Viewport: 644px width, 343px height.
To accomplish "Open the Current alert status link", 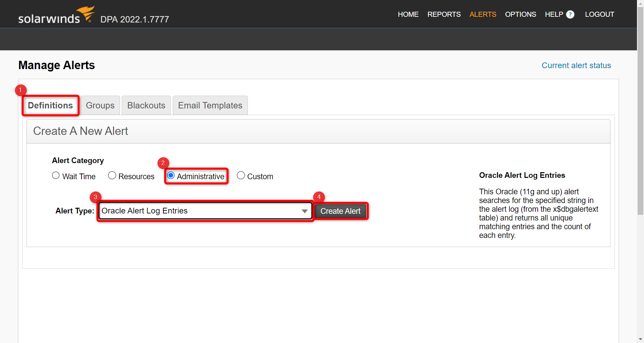I will pyautogui.click(x=576, y=65).
